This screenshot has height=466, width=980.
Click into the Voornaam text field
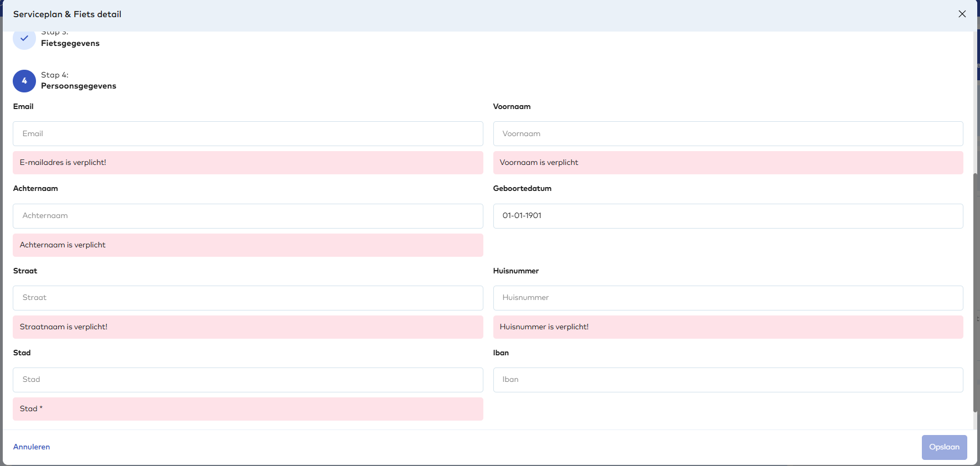[728, 134]
